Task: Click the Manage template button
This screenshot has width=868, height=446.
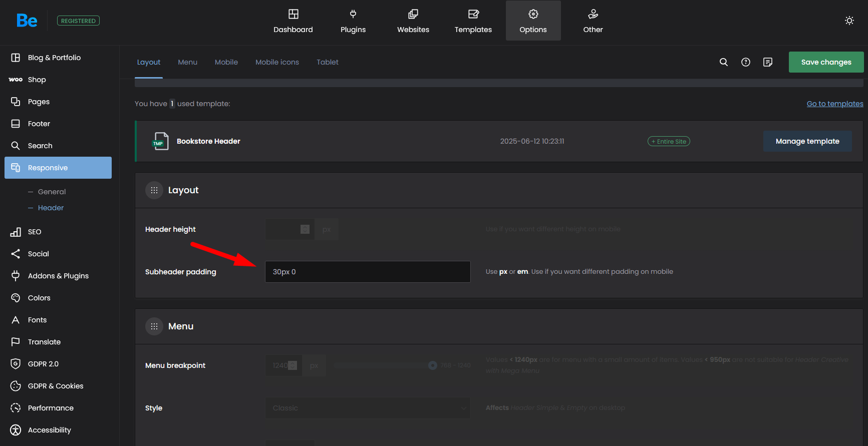Action: 807,141
